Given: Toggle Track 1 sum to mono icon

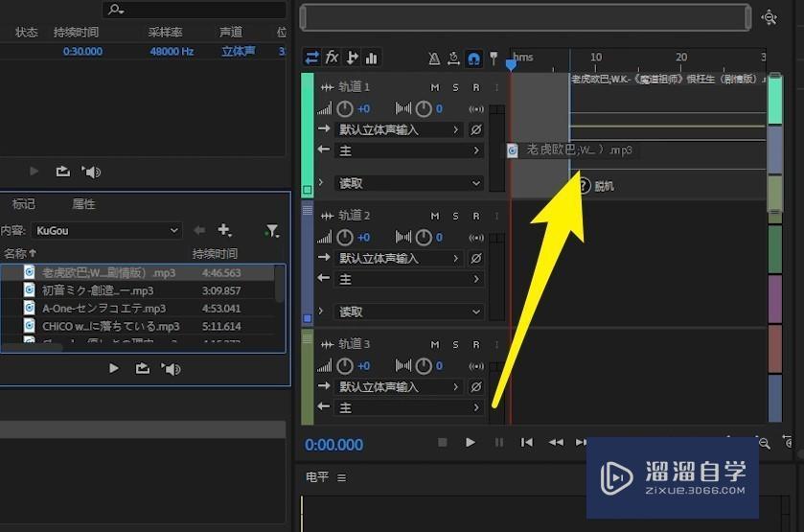Looking at the screenshot, I should point(476,108).
